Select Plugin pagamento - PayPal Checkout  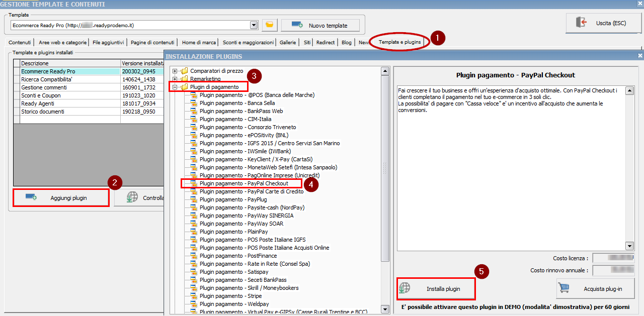tap(244, 183)
